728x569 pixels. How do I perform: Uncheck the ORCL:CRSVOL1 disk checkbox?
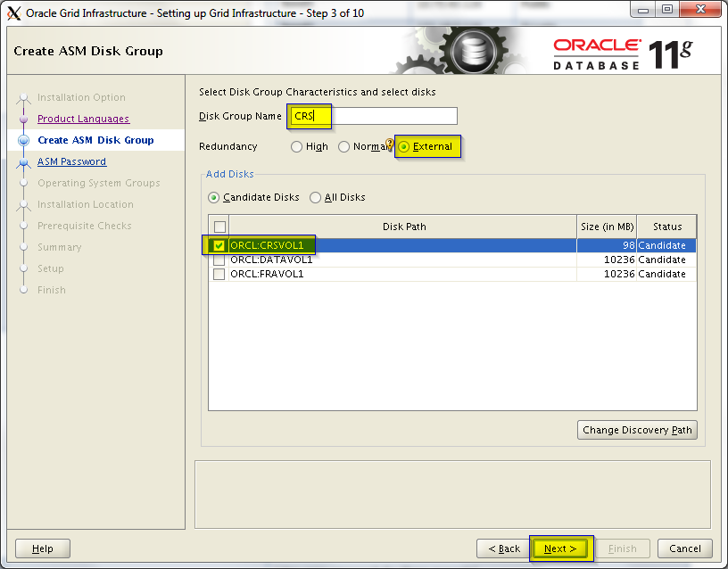coord(219,245)
